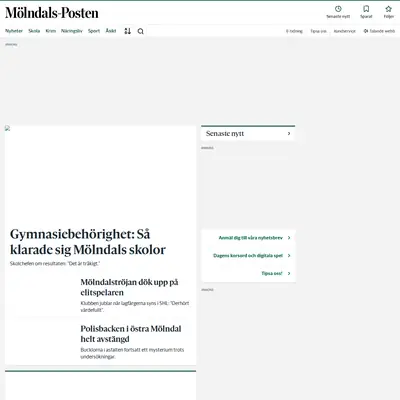Screen dimensions: 400x400
Task: Click the magnifying glass search icon
Action: (141, 31)
